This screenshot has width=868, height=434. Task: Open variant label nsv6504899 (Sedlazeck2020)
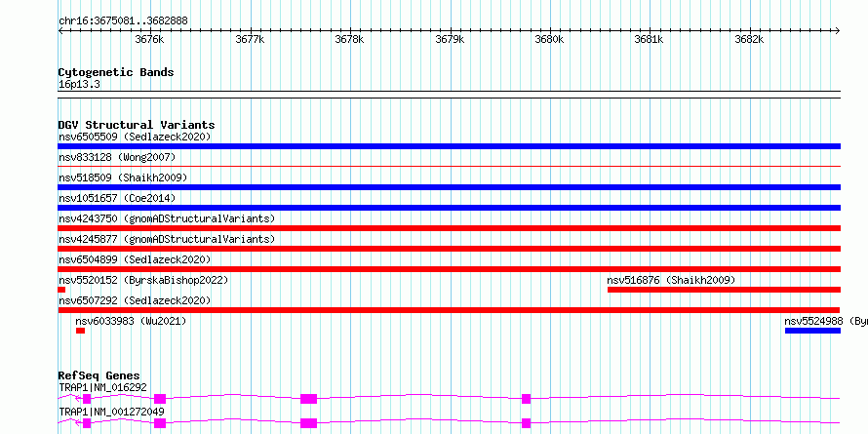(x=135, y=259)
